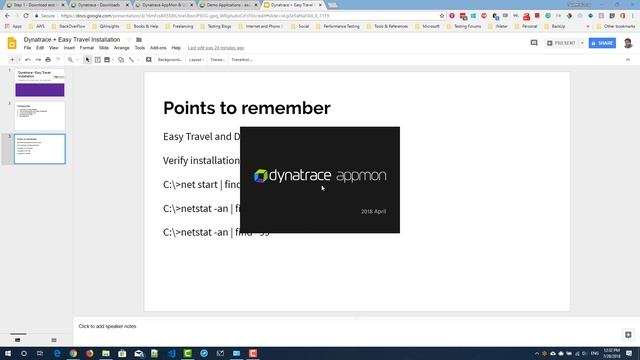
Task: Pick the line drawing tool
Action: point(131,60)
